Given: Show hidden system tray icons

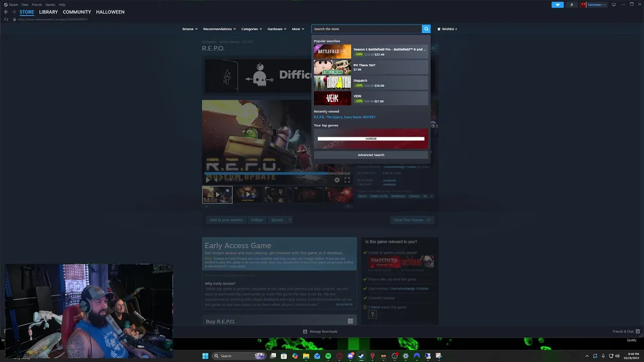Looking at the screenshot, I should tap(587, 356).
